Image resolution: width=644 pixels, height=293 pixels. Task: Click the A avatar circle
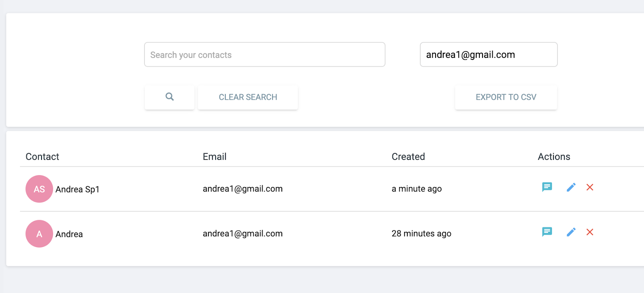tap(39, 233)
